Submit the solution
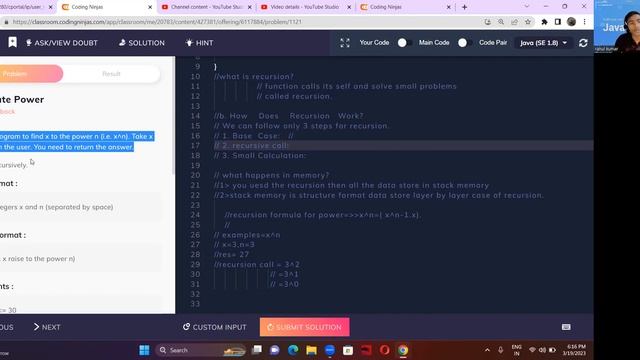640x360 pixels. 304,327
